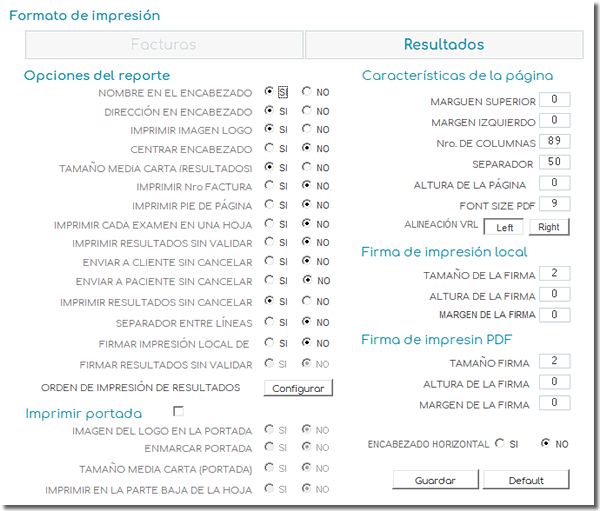Image resolution: width=600 pixels, height=511 pixels.
Task: Select SI for Imprimir pie de página
Action: pos(269,204)
